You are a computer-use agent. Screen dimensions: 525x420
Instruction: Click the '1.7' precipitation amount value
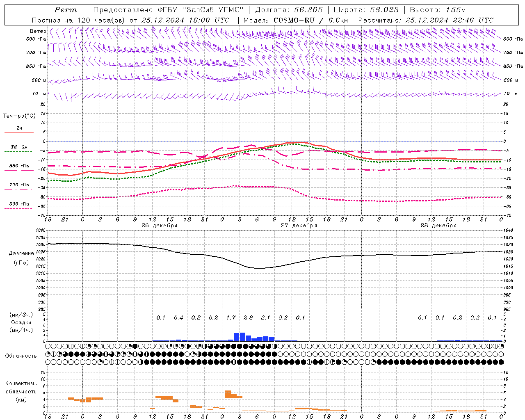point(231,318)
